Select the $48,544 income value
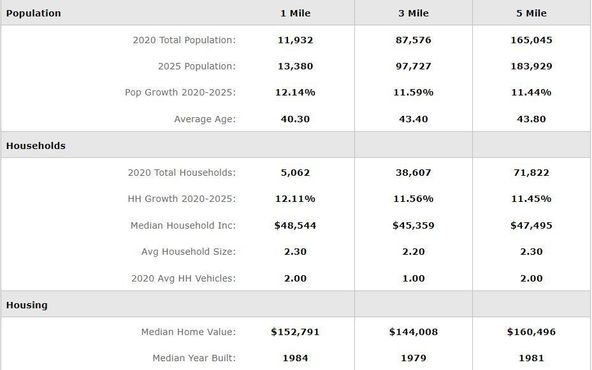 [295, 225]
